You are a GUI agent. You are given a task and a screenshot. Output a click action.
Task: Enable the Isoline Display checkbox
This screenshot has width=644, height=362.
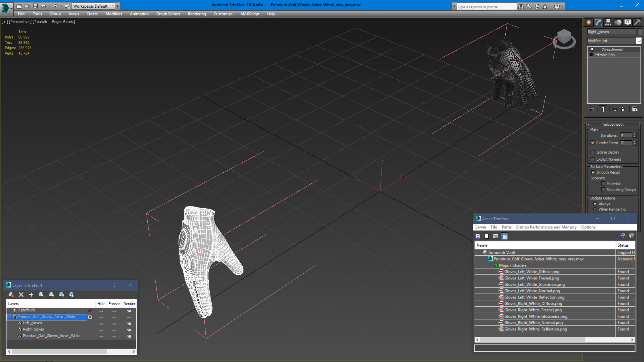click(593, 152)
